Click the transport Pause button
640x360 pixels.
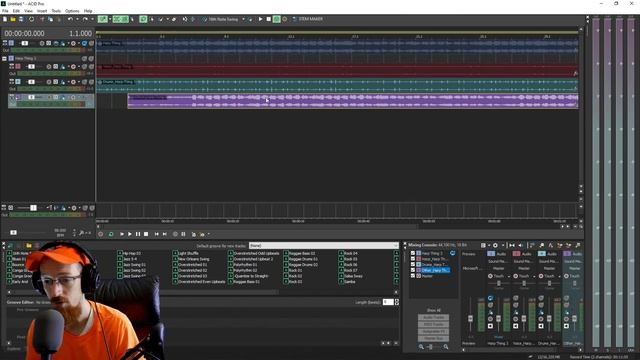pos(138,234)
